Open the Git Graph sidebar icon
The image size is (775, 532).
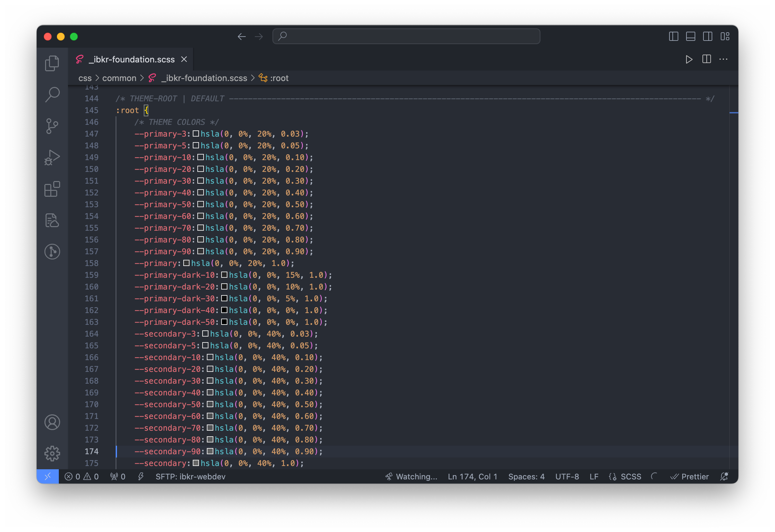point(52,252)
